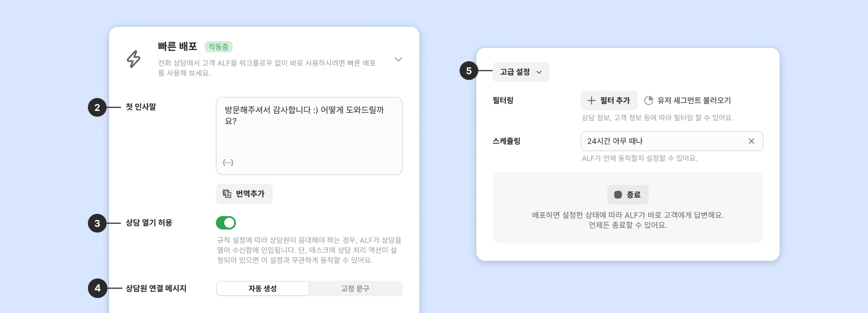Expand the 고급 설정 dropdown
The image size is (868, 313).
[x=521, y=72]
